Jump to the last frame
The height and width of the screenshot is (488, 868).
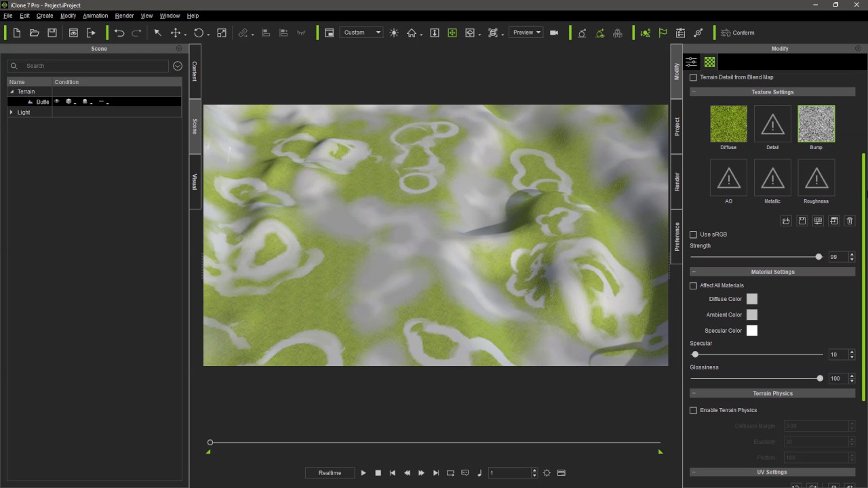436,473
